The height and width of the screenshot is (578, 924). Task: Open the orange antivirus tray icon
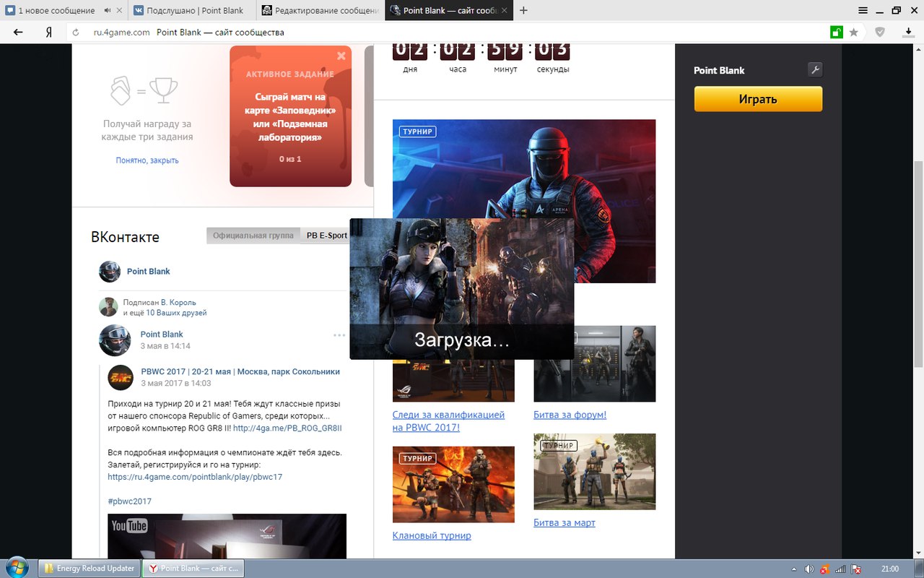click(824, 569)
